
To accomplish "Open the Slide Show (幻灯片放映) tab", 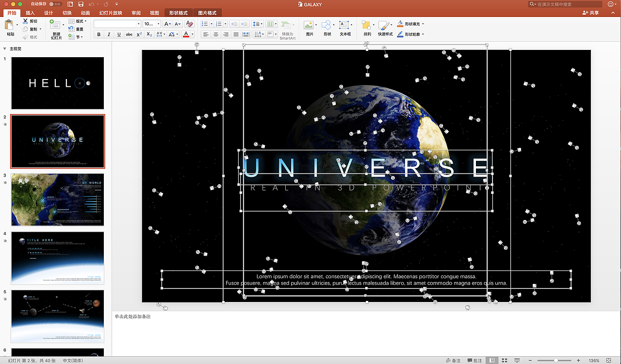I will tap(111, 13).
